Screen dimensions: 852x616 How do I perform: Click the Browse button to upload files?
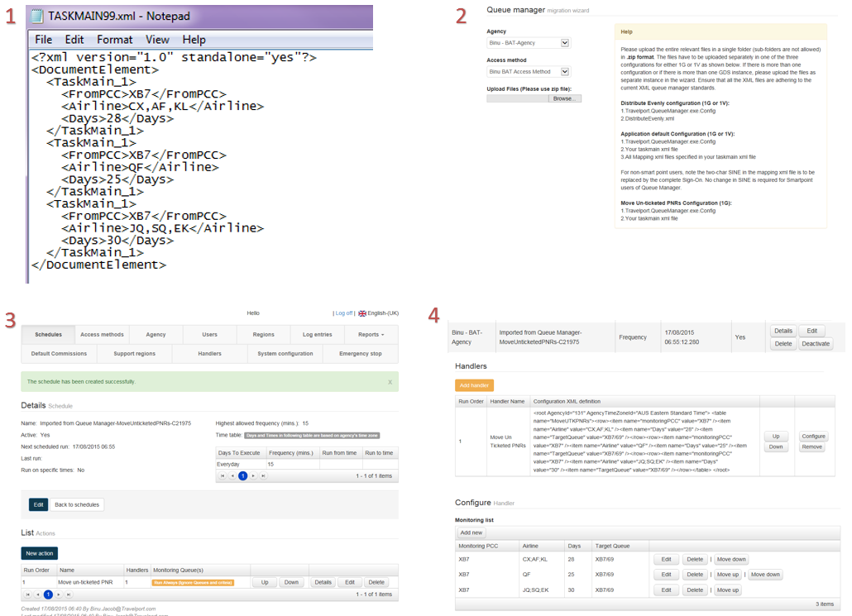563,98
